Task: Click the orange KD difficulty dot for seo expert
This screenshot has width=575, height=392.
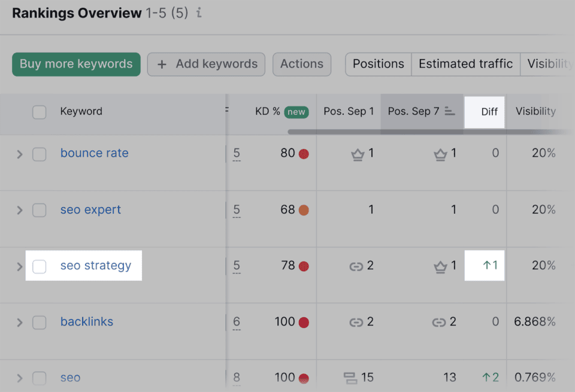Action: 304,210
